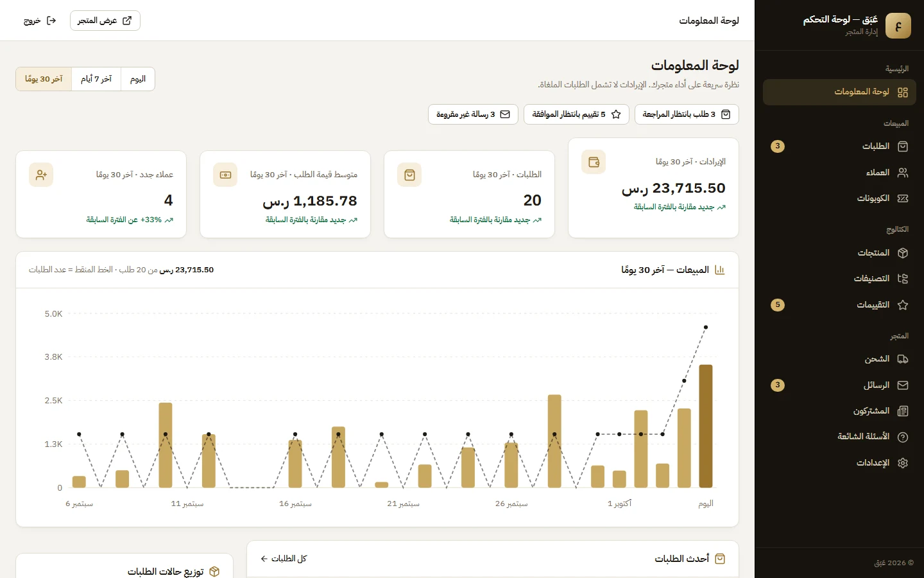
Task: Click the الطلبات bag icon in sidebar
Action: click(x=903, y=146)
